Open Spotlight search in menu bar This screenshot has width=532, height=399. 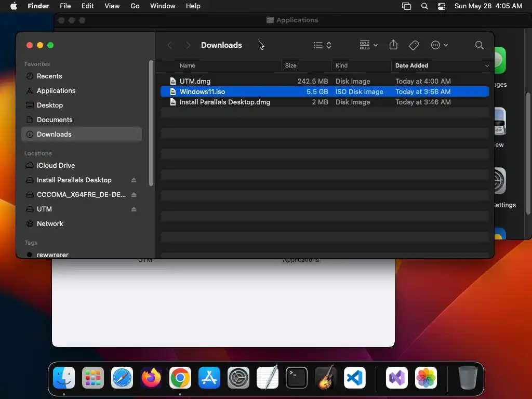[424, 6]
